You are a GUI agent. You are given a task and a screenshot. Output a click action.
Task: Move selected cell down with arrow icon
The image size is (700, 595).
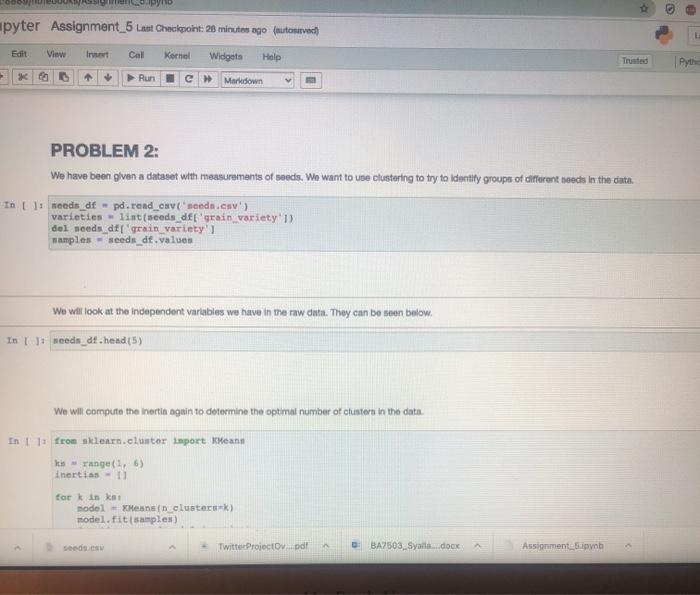(108, 78)
